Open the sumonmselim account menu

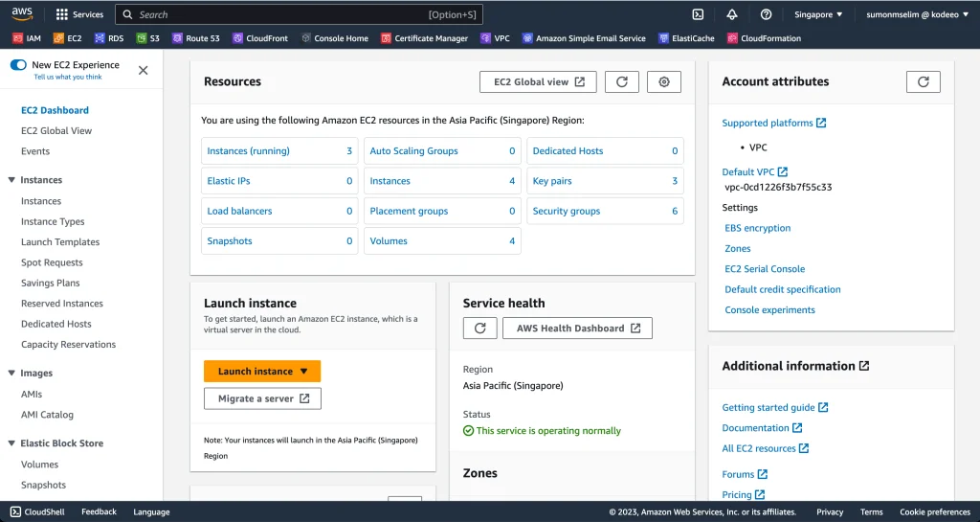pyautogui.click(x=917, y=14)
